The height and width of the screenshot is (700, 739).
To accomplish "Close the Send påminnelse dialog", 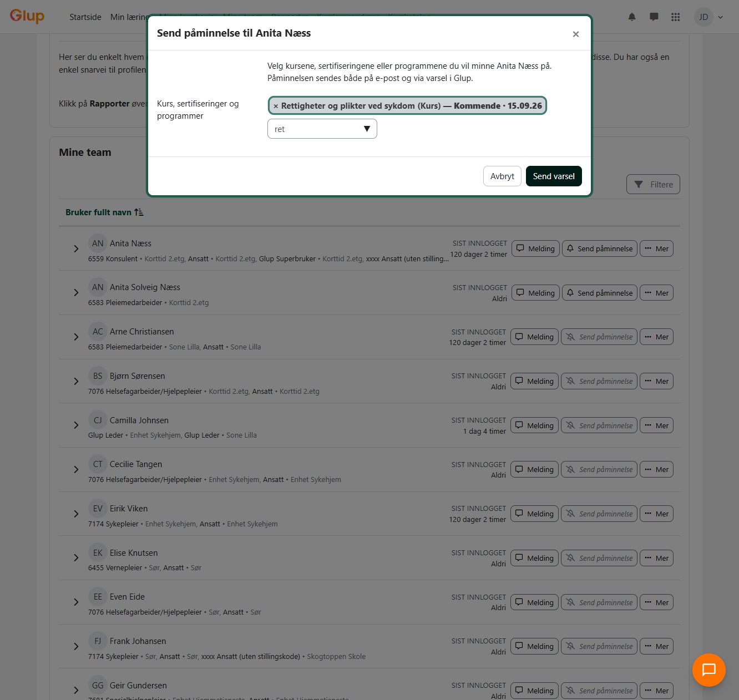I will click(576, 34).
